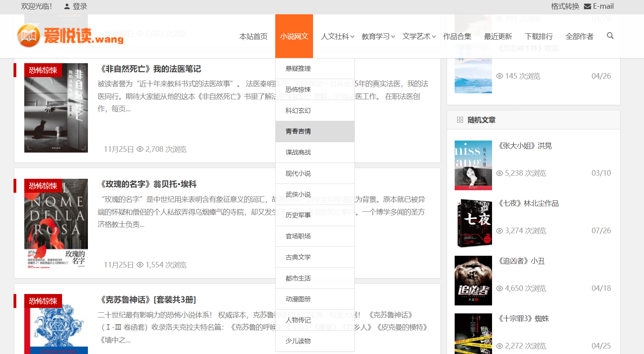
Task: Click miss 张大小姐 cover thumbnail
Action: click(473, 165)
